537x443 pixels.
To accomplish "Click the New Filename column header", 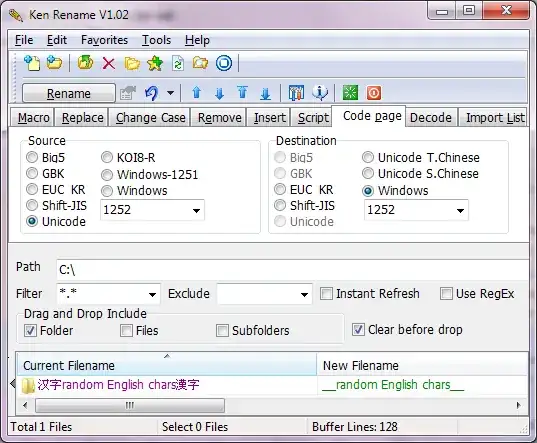I will [x=423, y=365].
